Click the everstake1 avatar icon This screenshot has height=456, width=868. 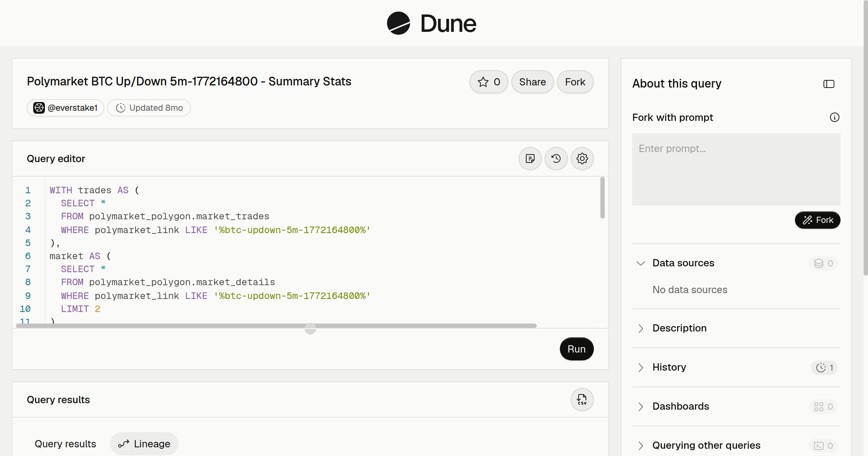point(39,108)
